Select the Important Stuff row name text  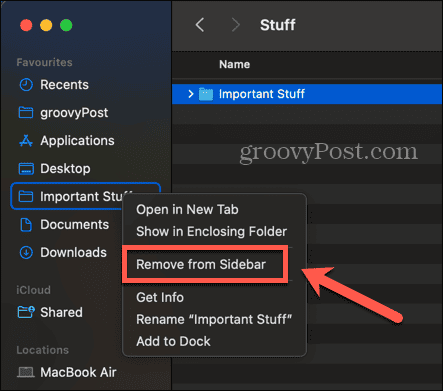tap(262, 94)
